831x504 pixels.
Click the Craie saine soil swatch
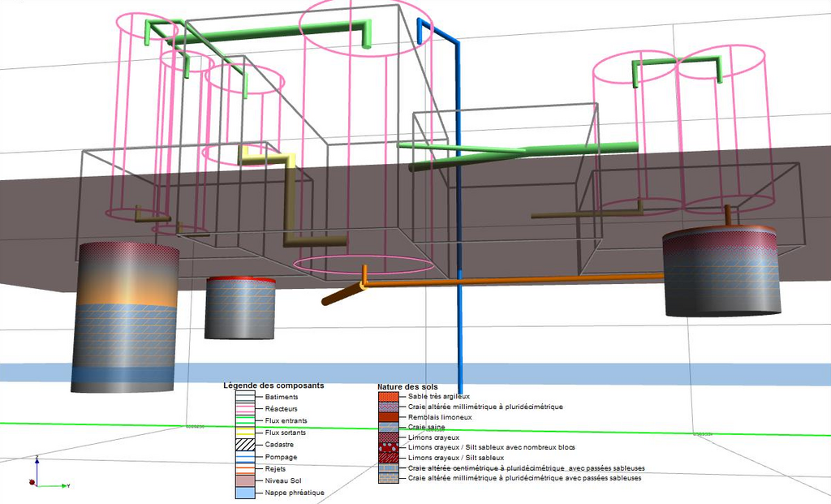[390, 427]
